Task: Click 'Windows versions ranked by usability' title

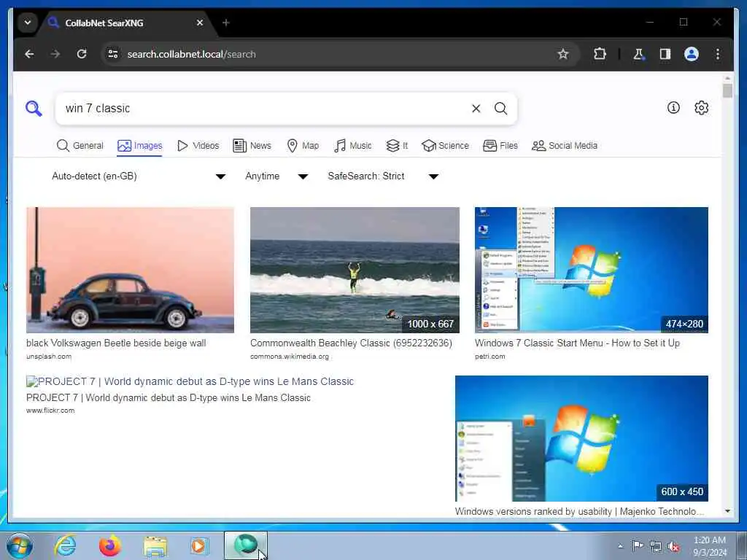Action: point(580,511)
